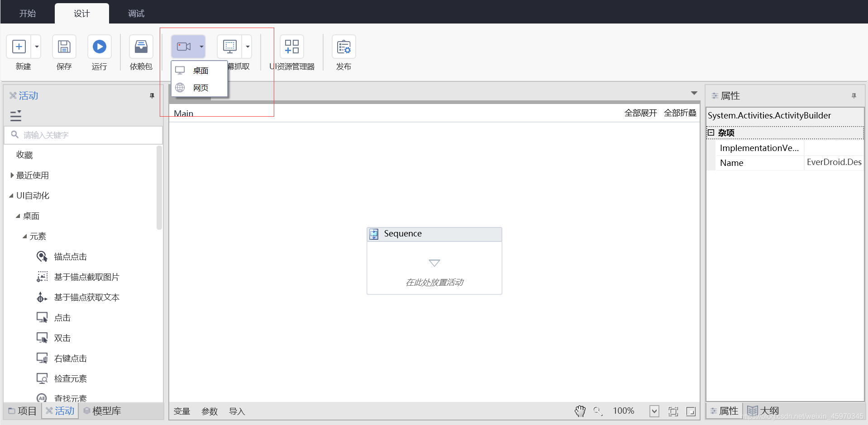Image resolution: width=868 pixels, height=425 pixels.
Task: Focus the 请输入关键字 search field
Action: tap(83, 135)
